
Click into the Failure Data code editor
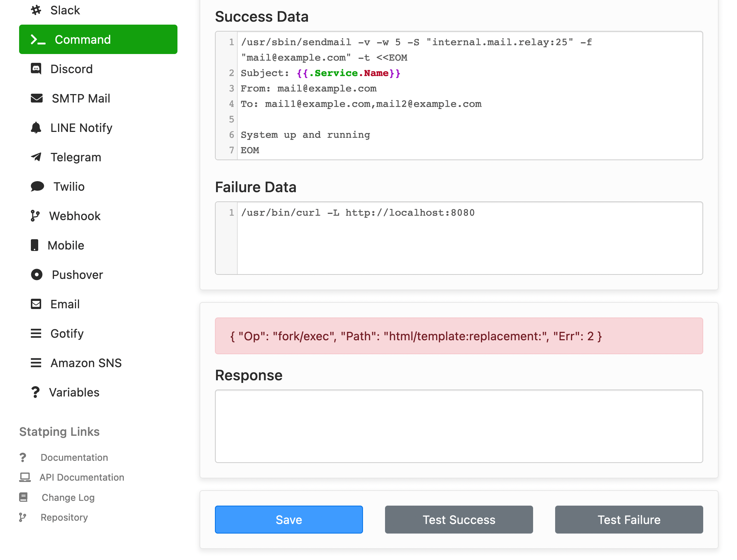coord(459,238)
